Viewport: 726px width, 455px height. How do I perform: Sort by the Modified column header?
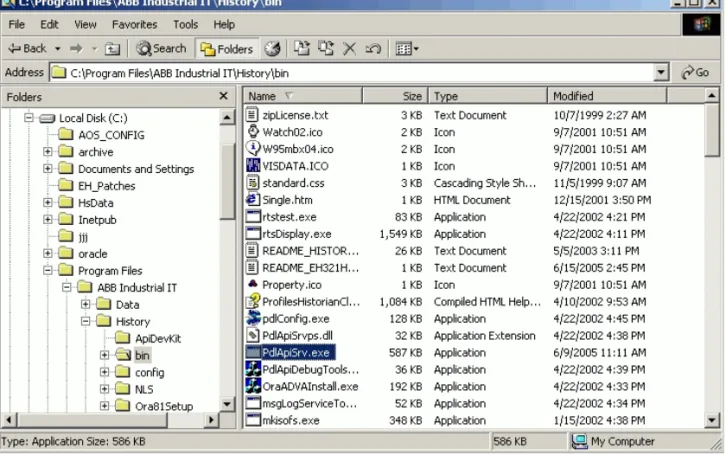[607, 96]
